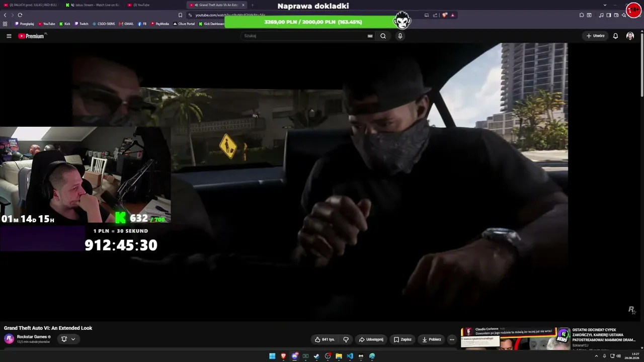Open the Windows Start menu

point(272,356)
